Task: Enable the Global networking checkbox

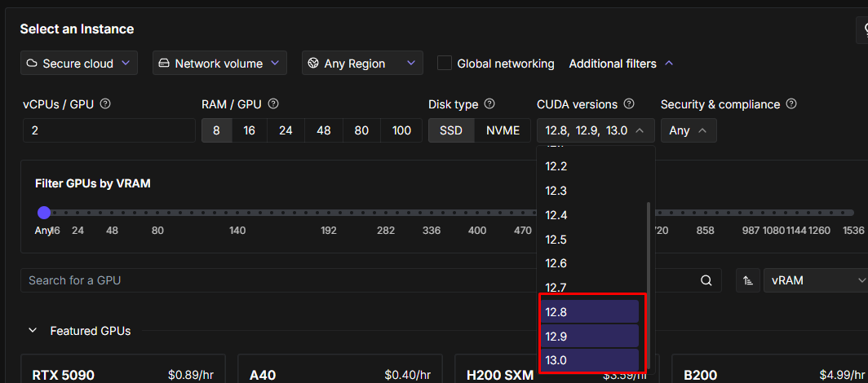Action: click(x=445, y=63)
